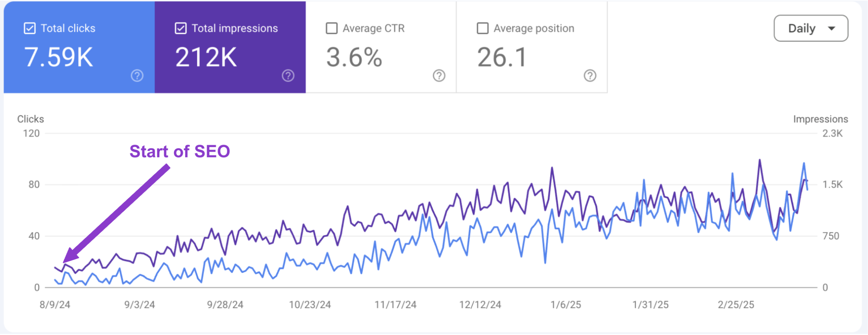Click the 2/25/25 date on the axis

[736, 305]
